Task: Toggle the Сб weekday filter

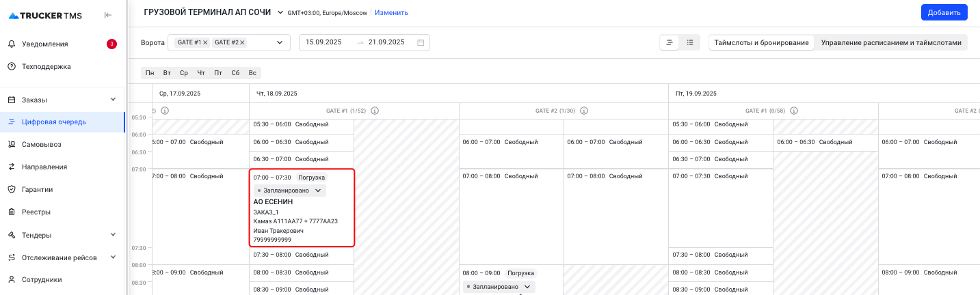Action: click(235, 73)
